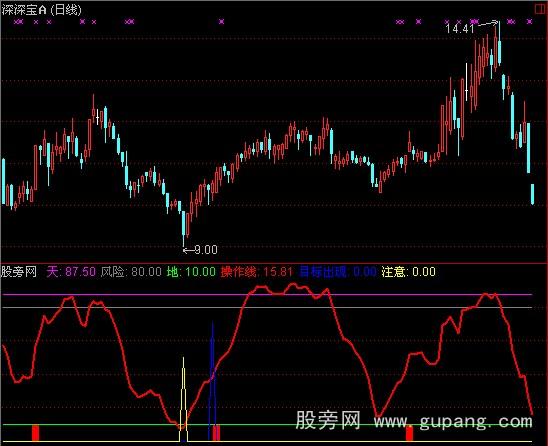Select the 天: 87.50 indicator value
Image resolution: width=548 pixels, height=446 pixels.
(71, 272)
